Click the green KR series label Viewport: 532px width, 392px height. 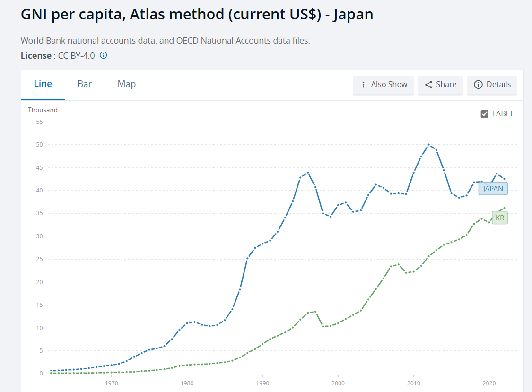click(x=500, y=218)
